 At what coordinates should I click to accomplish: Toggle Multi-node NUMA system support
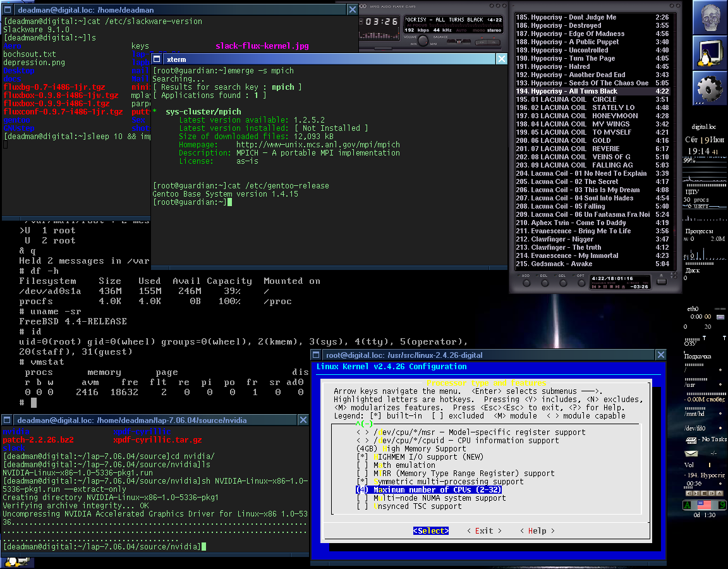point(431,498)
